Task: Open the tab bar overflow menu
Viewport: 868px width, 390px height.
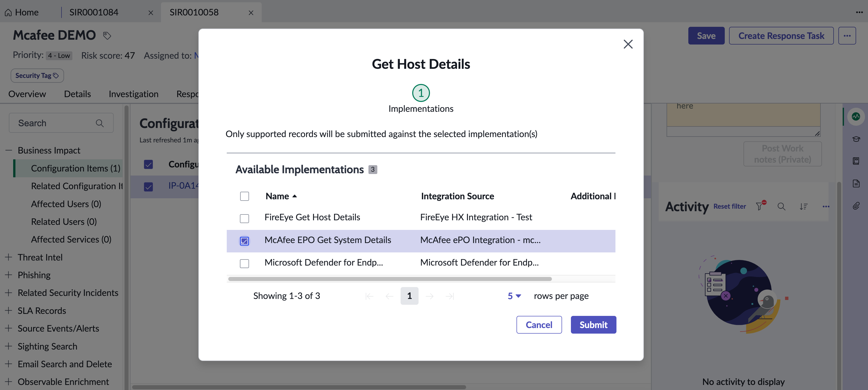Action: point(859,12)
